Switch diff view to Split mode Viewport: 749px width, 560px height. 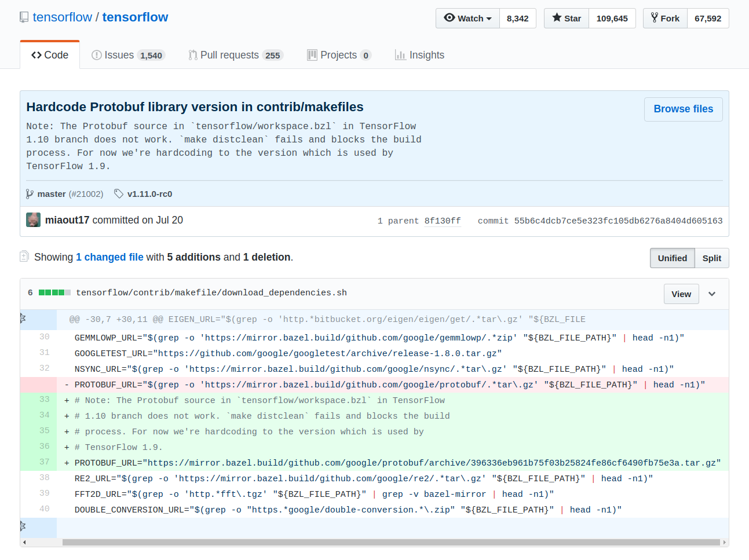point(711,258)
